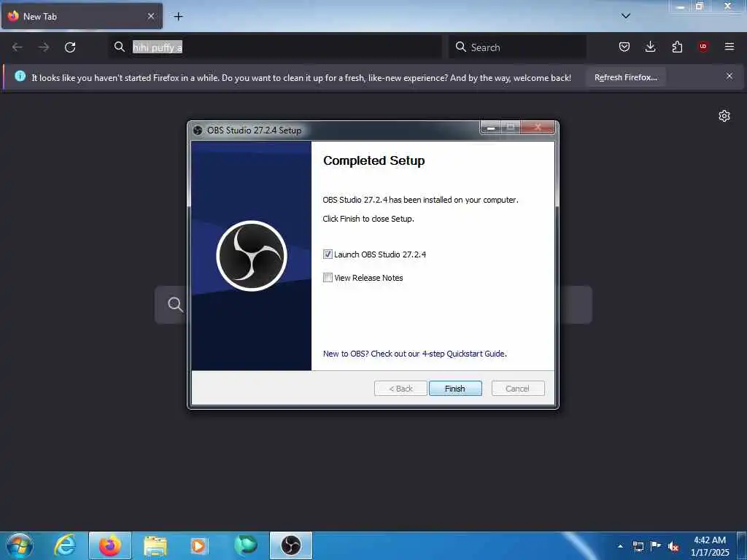The width and height of the screenshot is (747, 560).
Task: Open Windows Media Player from taskbar
Action: pyautogui.click(x=198, y=545)
